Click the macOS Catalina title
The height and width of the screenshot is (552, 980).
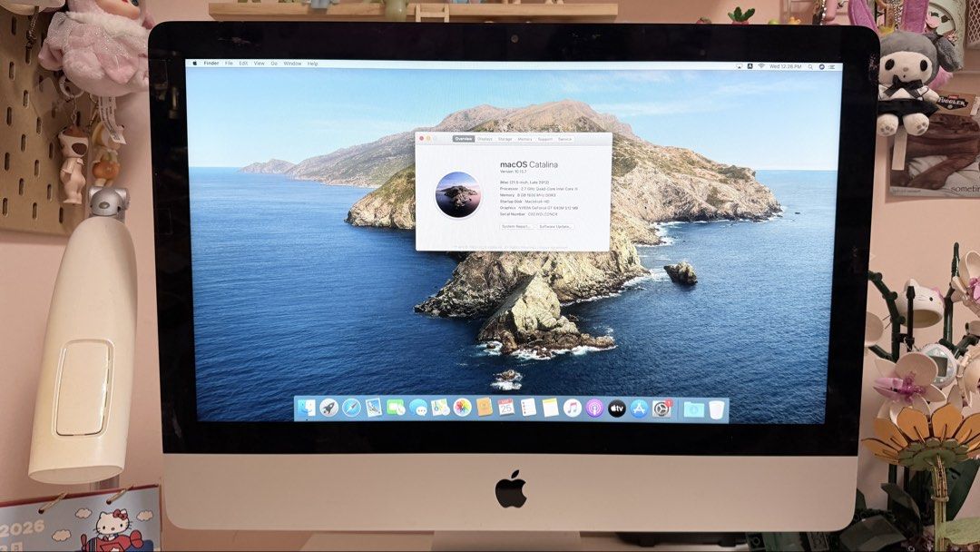pyautogui.click(x=529, y=164)
